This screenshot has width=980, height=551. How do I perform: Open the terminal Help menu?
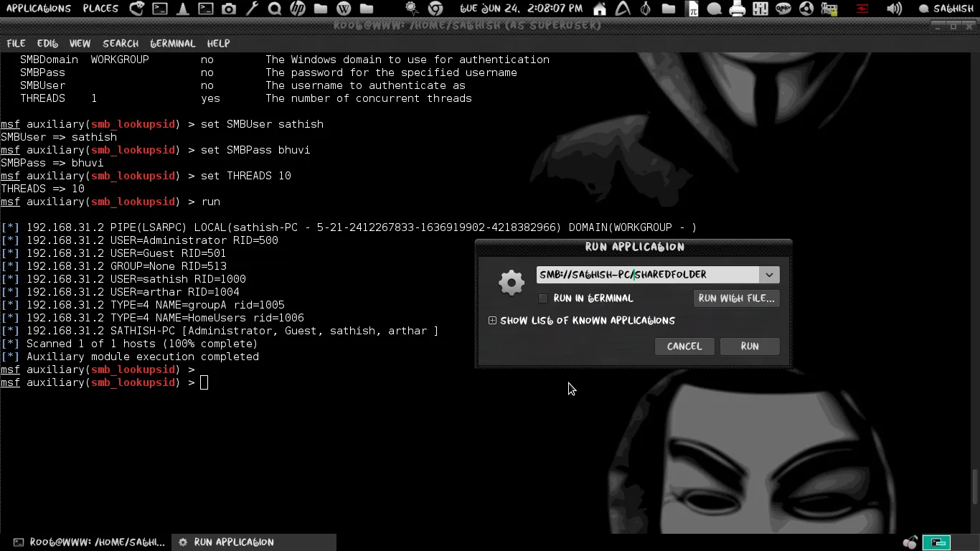pos(218,44)
